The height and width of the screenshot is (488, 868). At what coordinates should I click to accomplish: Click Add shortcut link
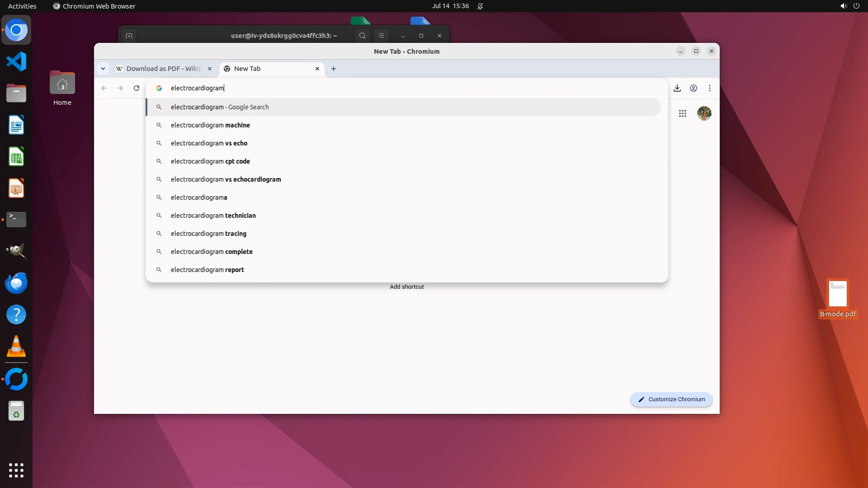[x=406, y=287]
